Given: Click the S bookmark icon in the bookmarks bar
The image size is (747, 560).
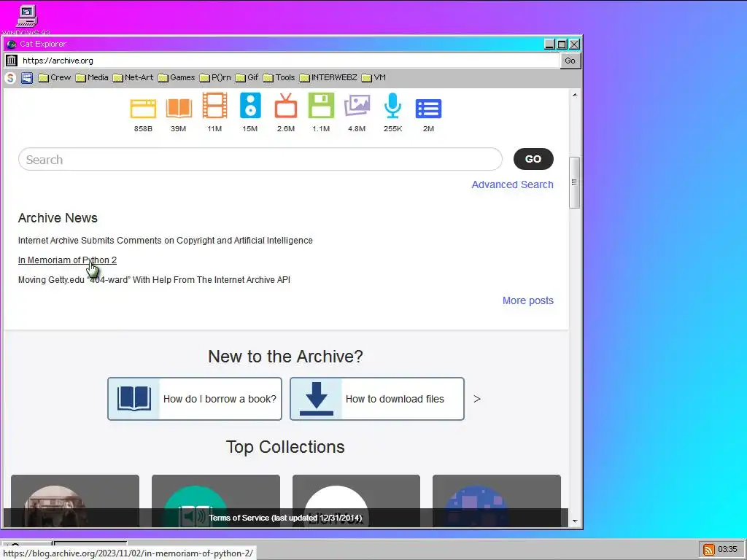Looking at the screenshot, I should click(10, 77).
